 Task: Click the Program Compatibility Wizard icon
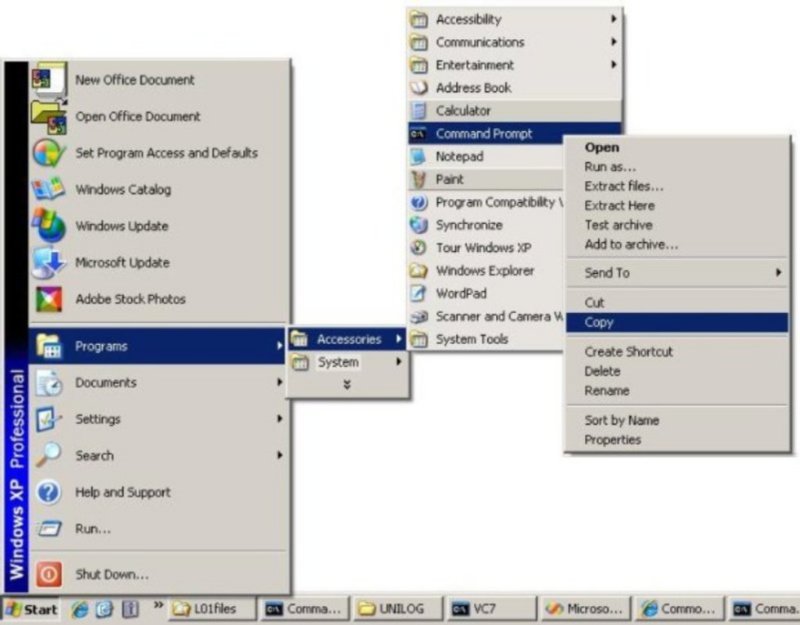coord(418,202)
